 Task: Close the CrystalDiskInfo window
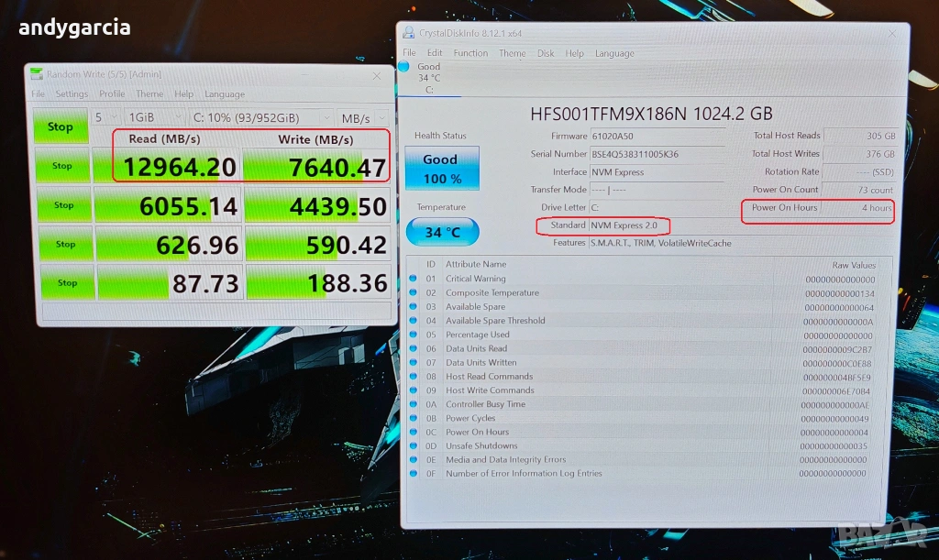pos(892,34)
